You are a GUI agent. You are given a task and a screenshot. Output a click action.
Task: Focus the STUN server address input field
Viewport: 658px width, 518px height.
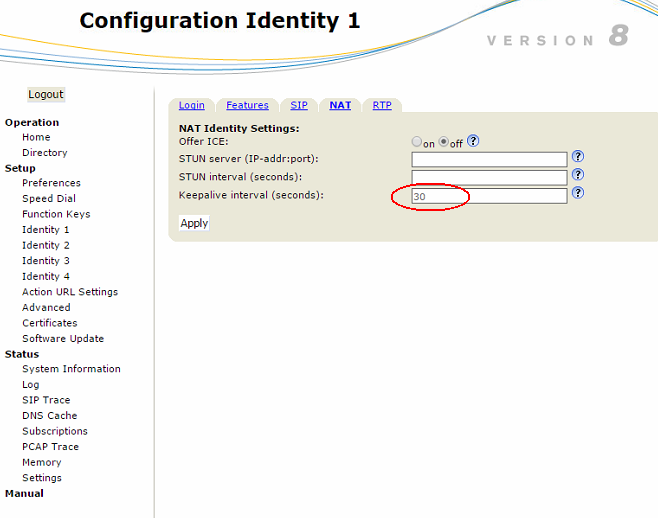489,159
